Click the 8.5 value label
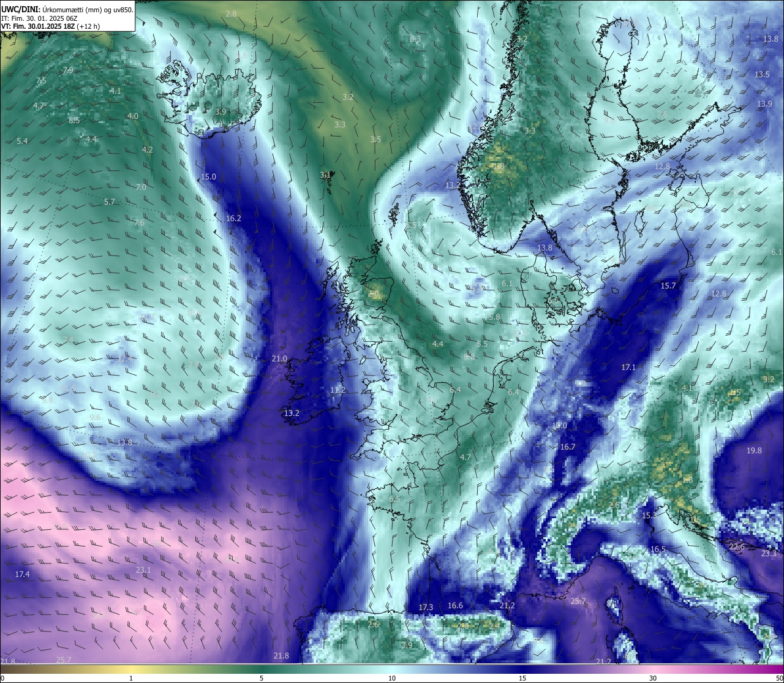 click(74, 121)
